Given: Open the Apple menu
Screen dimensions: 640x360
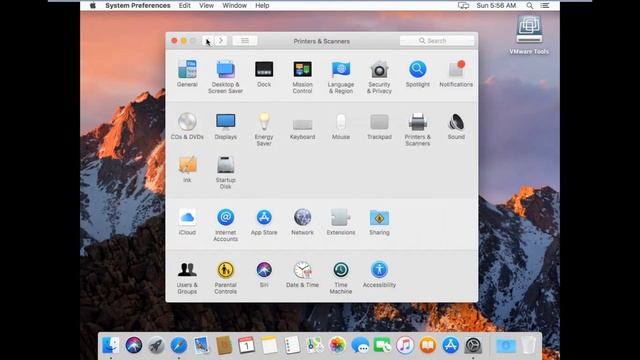Looking at the screenshot, I should tap(93, 5).
